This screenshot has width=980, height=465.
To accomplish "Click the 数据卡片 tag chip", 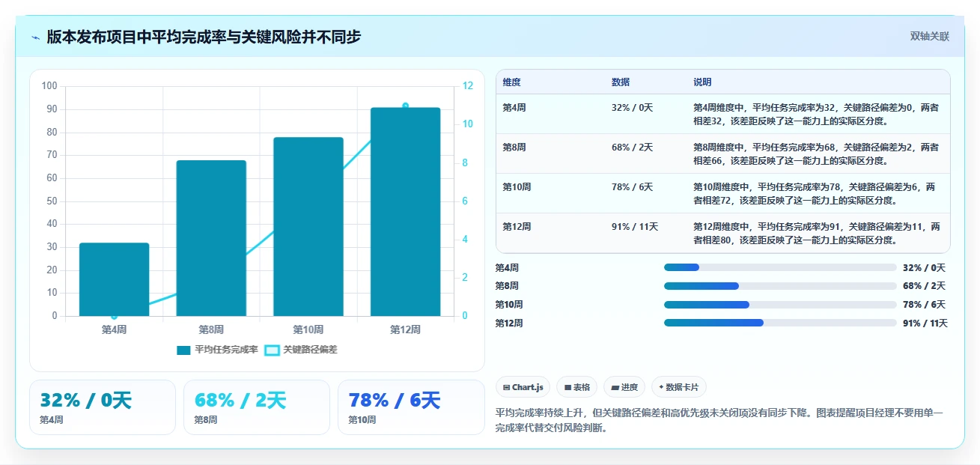I will point(678,387).
